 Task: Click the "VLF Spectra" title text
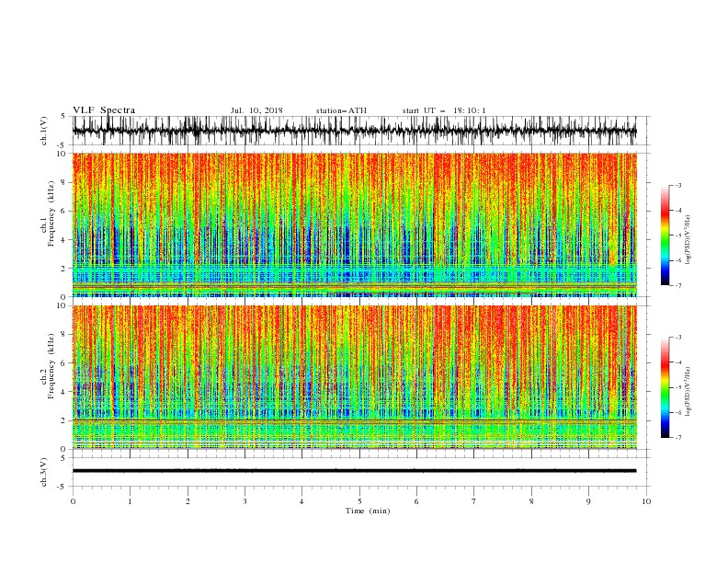(104, 110)
